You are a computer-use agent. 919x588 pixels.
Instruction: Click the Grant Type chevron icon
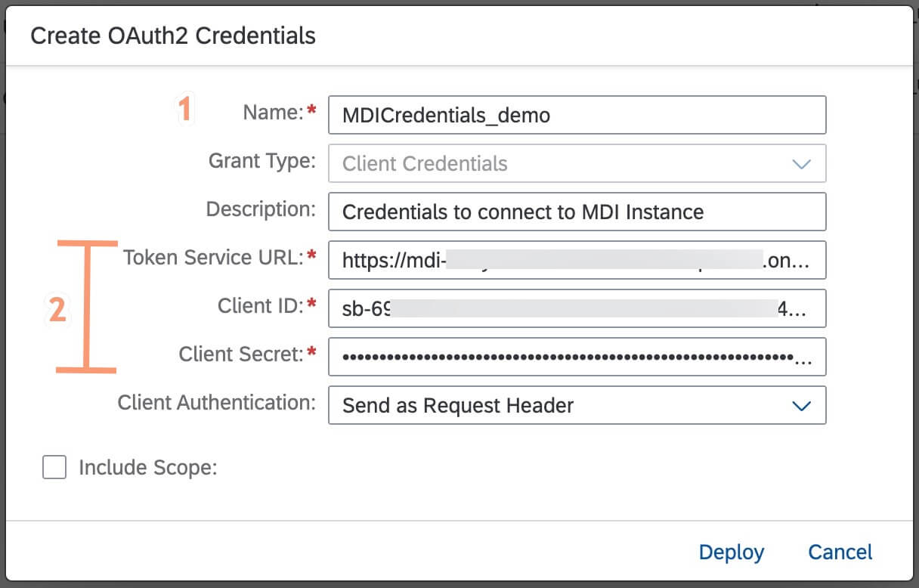[803, 163]
